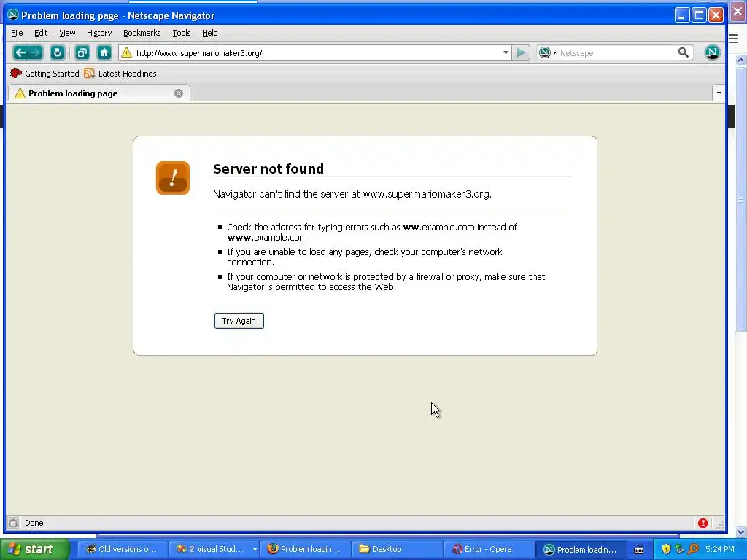747x560 pixels.
Task: Click the network connection tray icon
Action: coord(679,549)
